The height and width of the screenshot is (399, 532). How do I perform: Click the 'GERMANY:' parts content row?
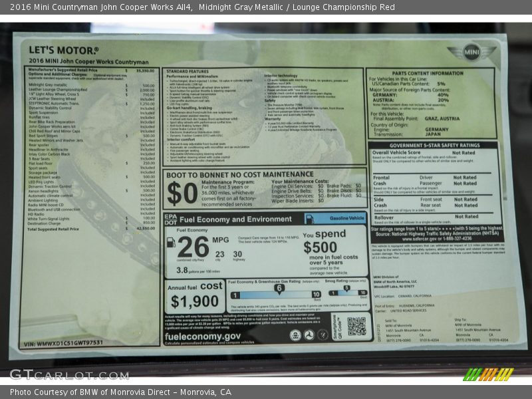click(x=410, y=95)
